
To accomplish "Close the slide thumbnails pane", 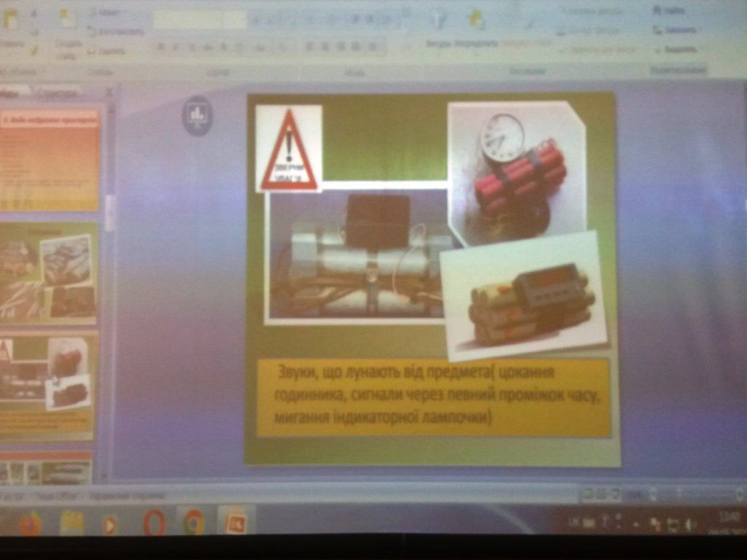I will pyautogui.click(x=109, y=93).
